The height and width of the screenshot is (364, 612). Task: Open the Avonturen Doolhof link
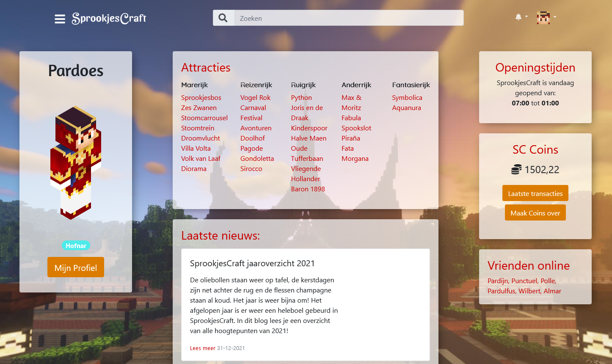click(x=256, y=133)
